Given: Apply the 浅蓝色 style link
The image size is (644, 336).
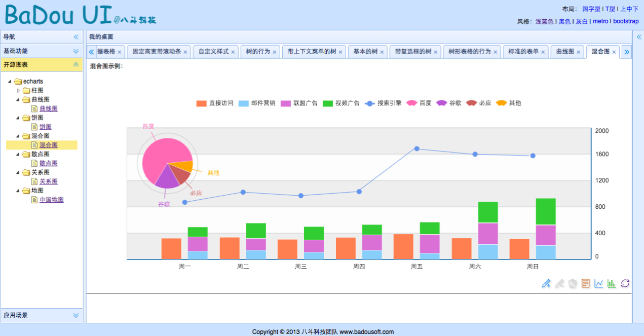Looking at the screenshot, I should tap(544, 21).
